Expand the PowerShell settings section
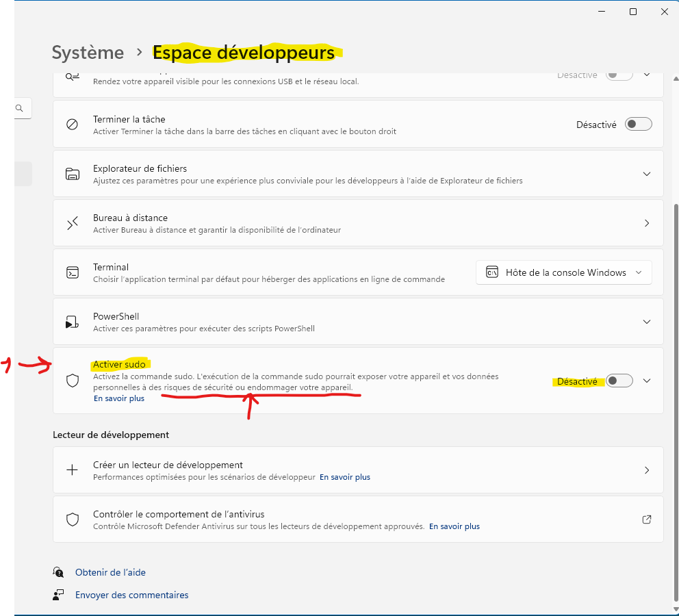 647,322
